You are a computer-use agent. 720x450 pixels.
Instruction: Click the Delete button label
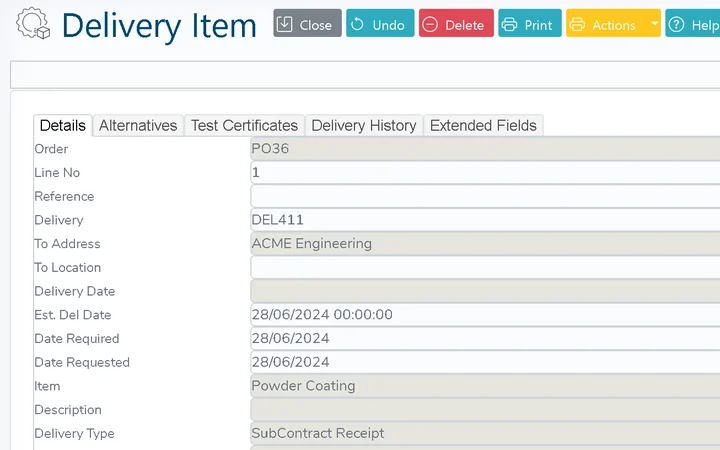tap(464, 25)
